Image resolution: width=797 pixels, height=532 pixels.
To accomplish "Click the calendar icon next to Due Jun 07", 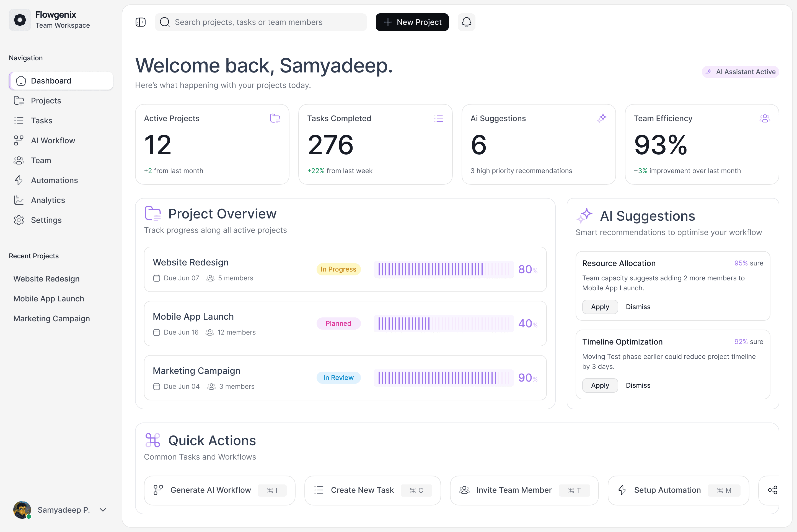I will point(157,278).
